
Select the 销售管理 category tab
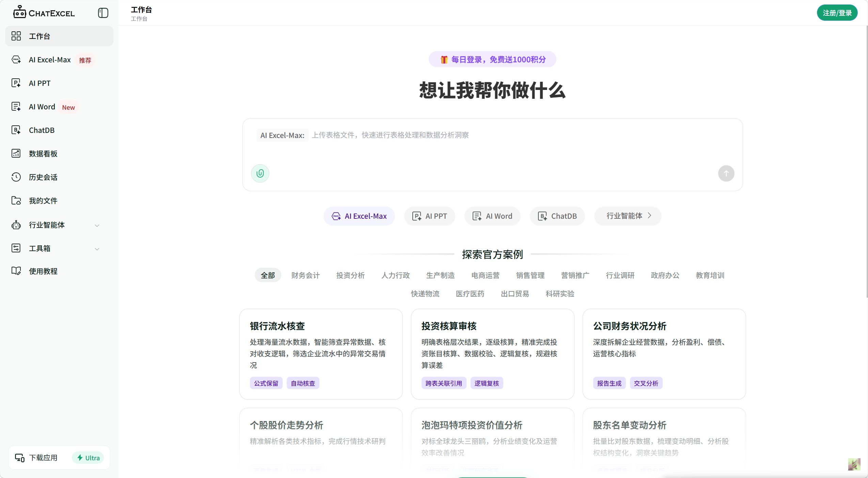tap(530, 275)
